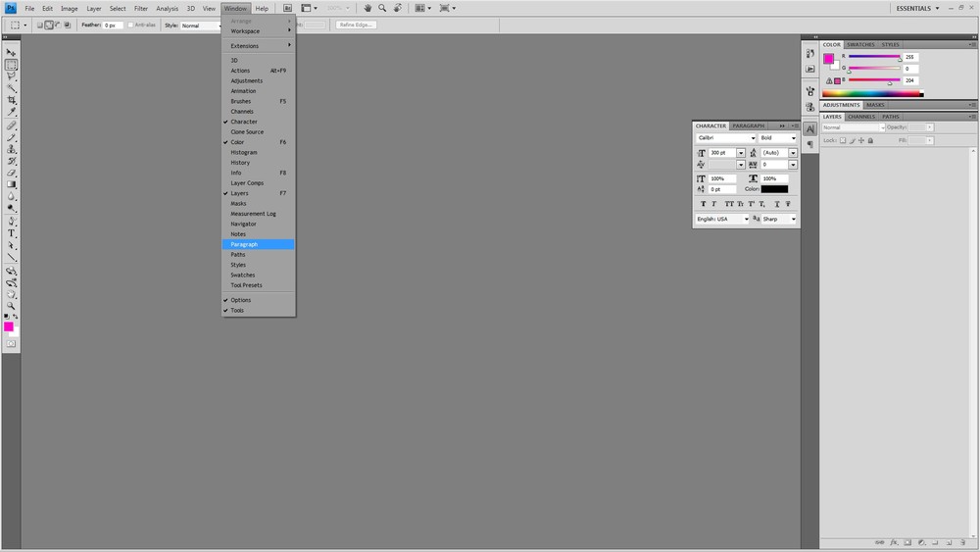
Task: Open the Essentials workspace switcher
Action: 917,8
